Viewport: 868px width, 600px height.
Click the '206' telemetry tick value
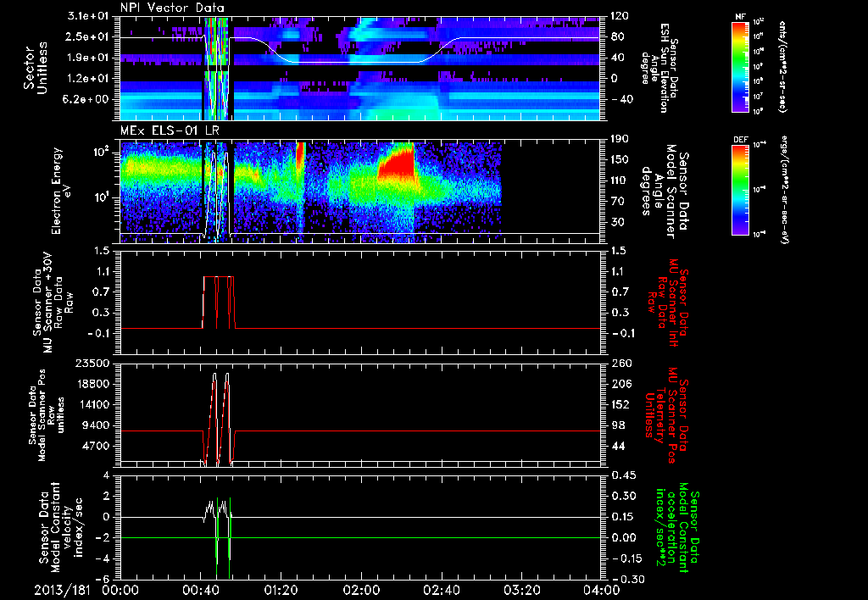pyautogui.click(x=620, y=384)
